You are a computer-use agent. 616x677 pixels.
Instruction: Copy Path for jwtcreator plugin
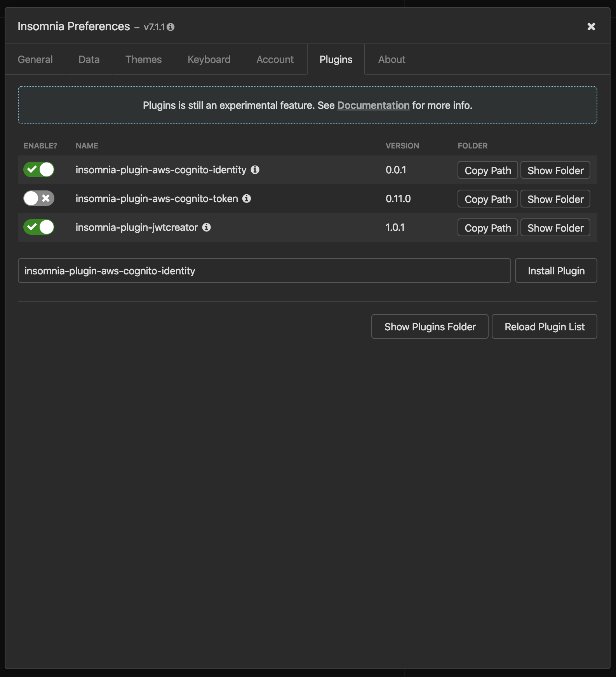pyautogui.click(x=488, y=228)
